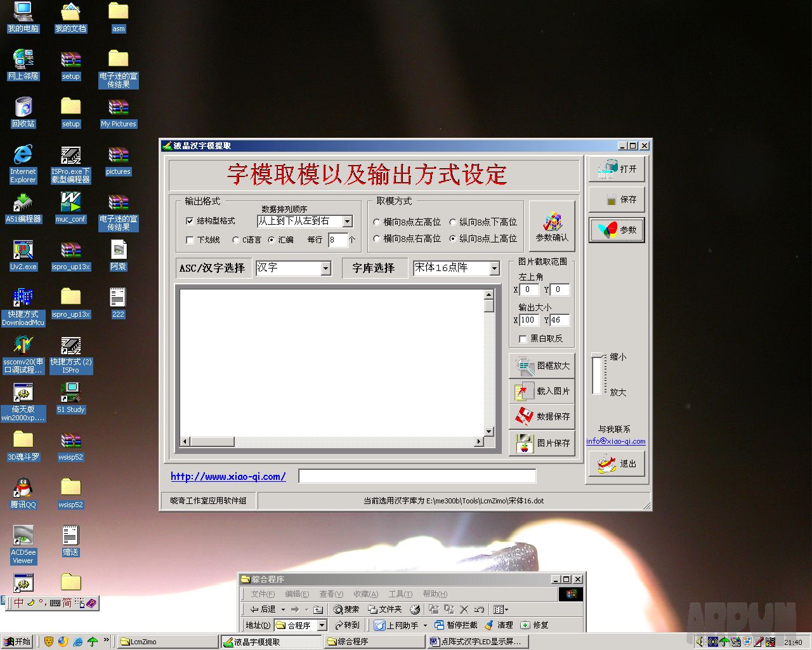Enable the 黑白取反 checkbox

pos(523,339)
